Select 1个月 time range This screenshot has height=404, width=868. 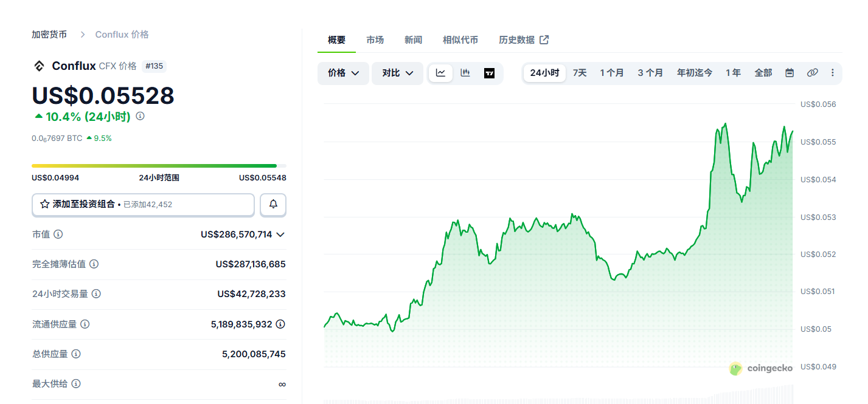[x=612, y=73]
